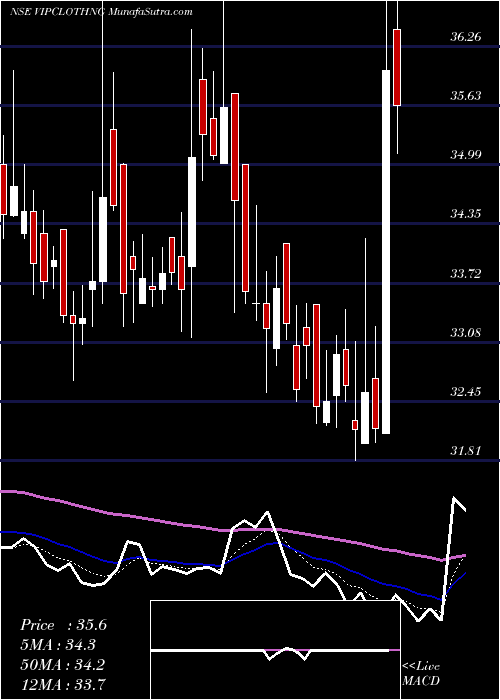
Task: Click the 34.99 price axis label
Action: coord(466,155)
